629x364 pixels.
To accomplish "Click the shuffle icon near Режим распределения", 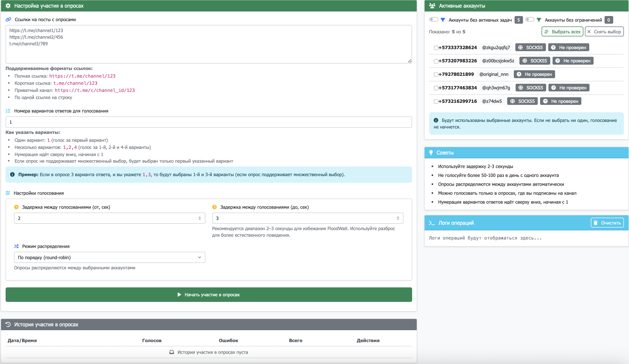I will point(16,246).
